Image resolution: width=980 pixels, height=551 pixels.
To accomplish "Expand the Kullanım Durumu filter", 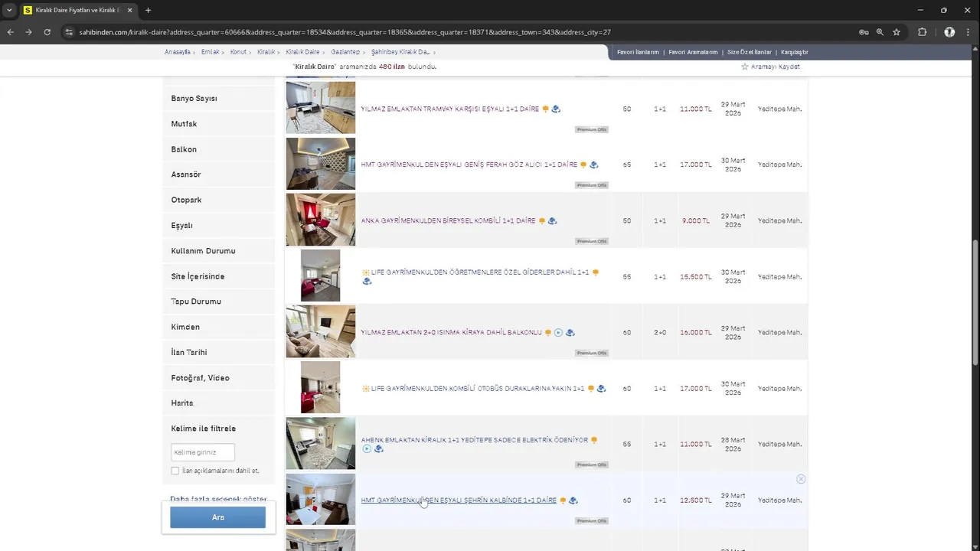I will pyautogui.click(x=219, y=251).
